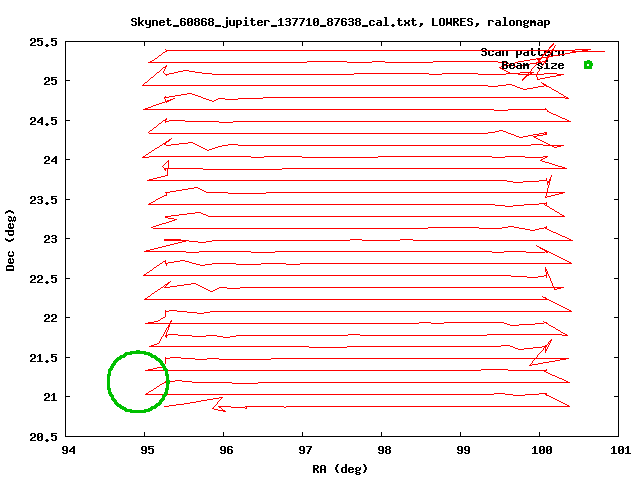This screenshot has width=640, height=480.
Task: Click the 20.5 Dec axis tick label
Action: point(43,437)
